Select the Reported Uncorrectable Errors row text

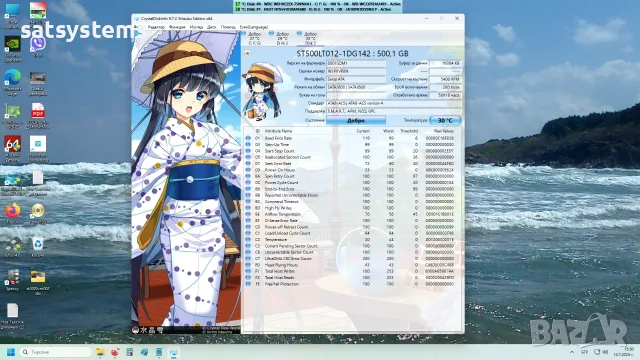pyautogui.click(x=291, y=195)
